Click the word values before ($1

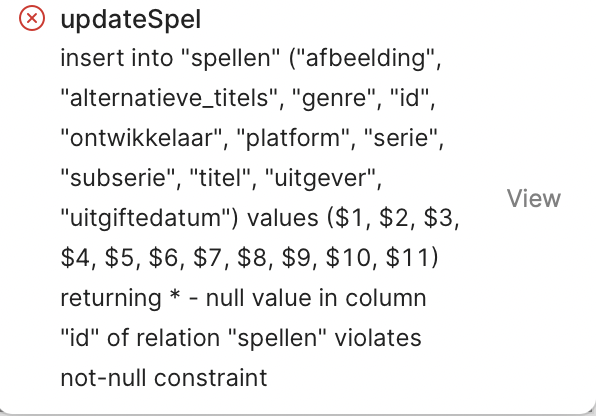pos(283,218)
